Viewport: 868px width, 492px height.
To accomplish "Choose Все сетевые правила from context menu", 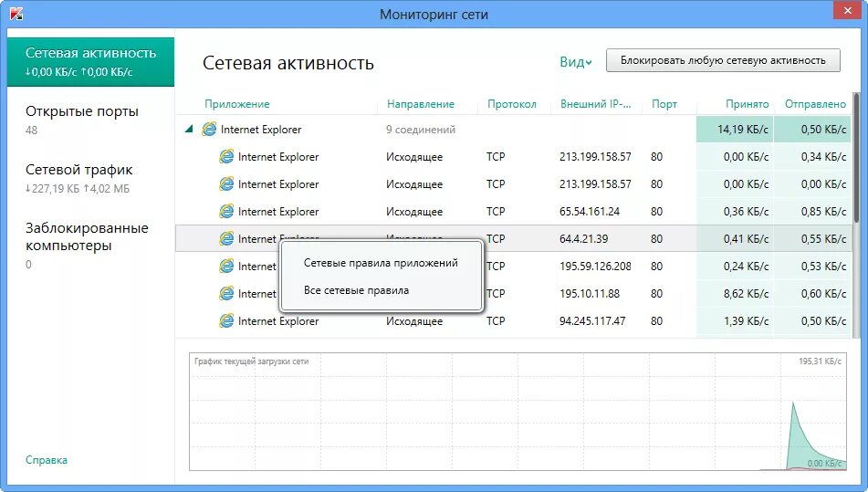I will point(357,290).
